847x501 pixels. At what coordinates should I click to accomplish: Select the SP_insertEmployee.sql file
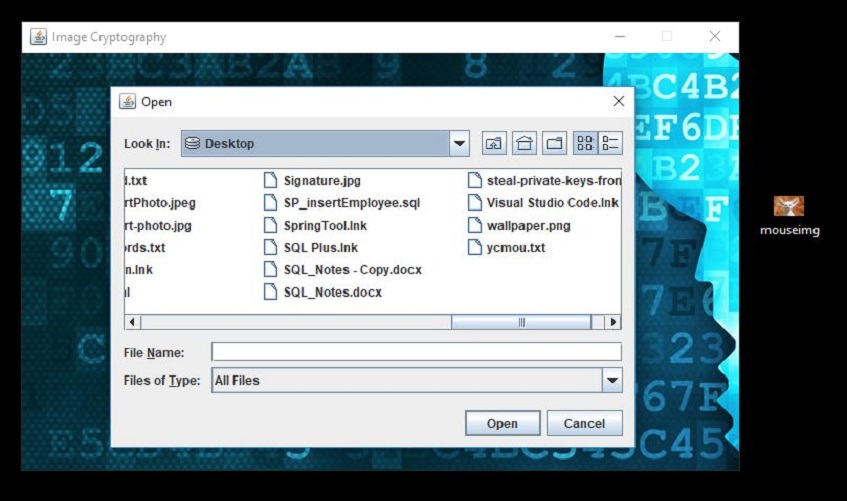click(341, 203)
